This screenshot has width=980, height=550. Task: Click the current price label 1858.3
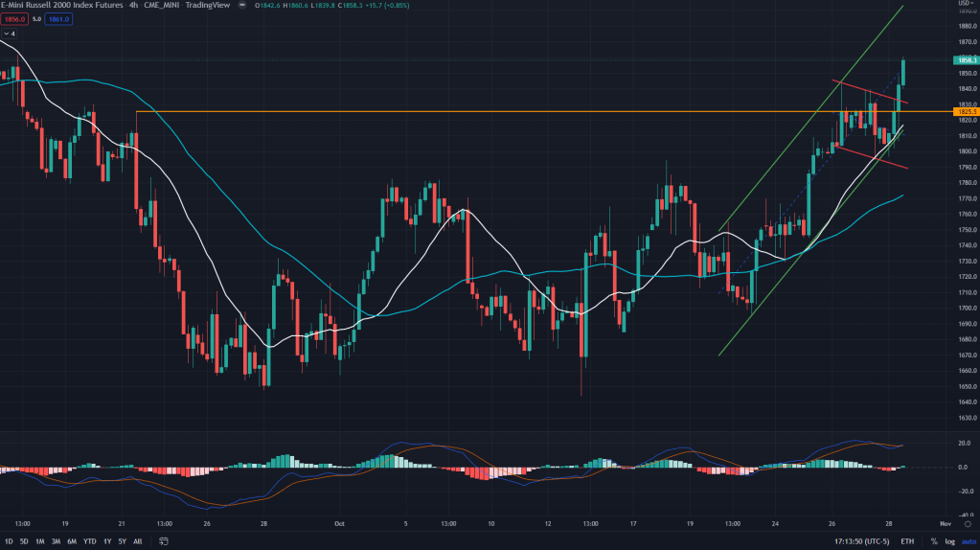(967, 59)
